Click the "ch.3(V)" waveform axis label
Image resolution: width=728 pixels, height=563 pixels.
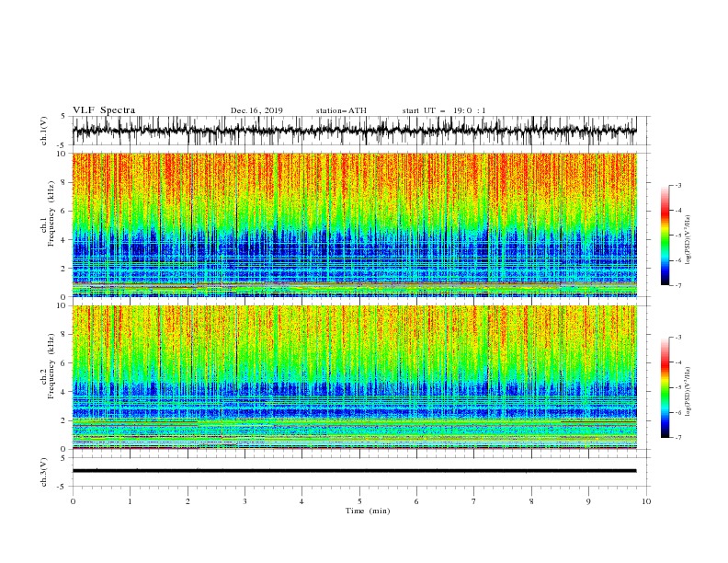(45, 472)
